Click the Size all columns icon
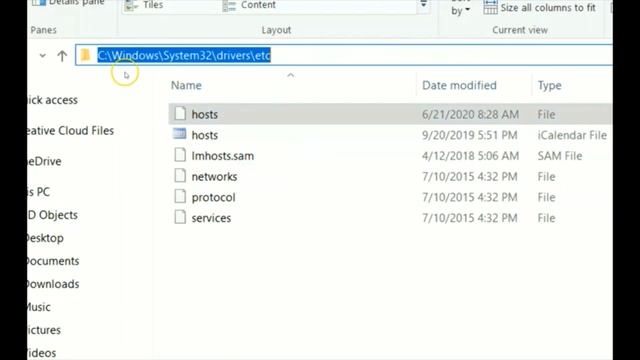This screenshot has width=640, height=360. (490, 7)
